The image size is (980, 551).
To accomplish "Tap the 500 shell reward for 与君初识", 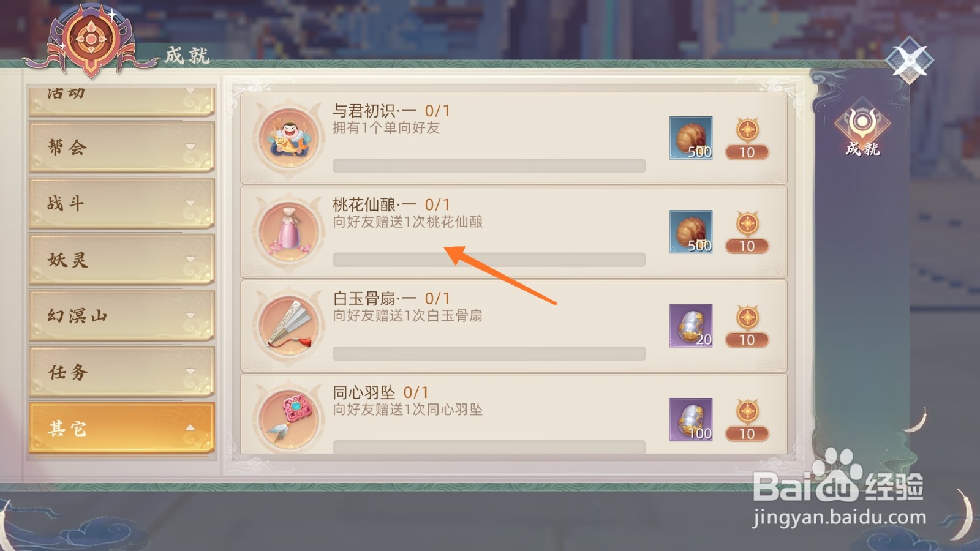I will tap(691, 138).
